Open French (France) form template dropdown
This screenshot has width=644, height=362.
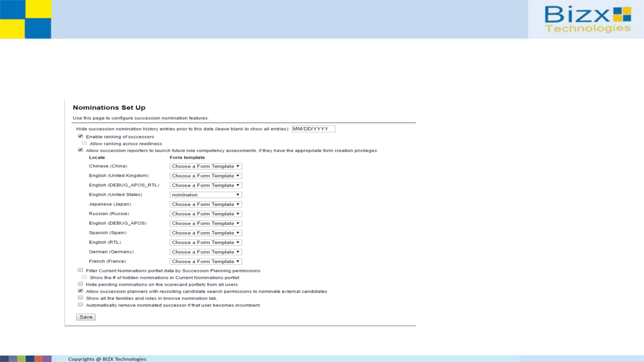[x=206, y=261]
